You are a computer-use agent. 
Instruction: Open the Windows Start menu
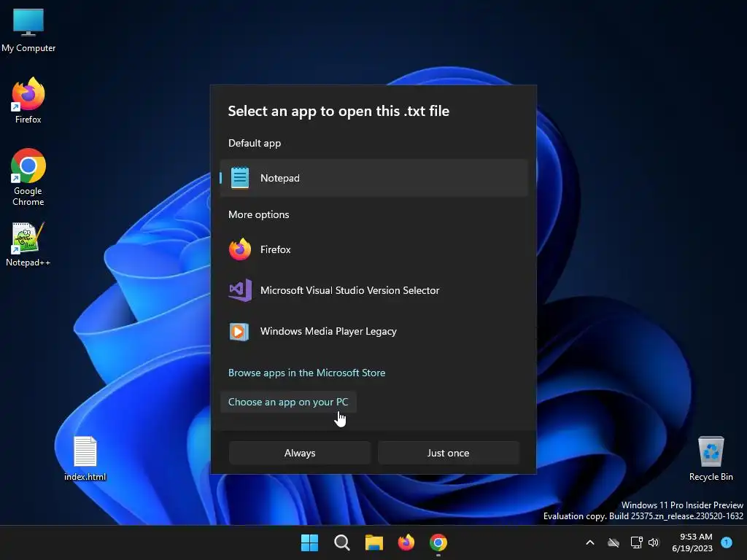pos(309,542)
